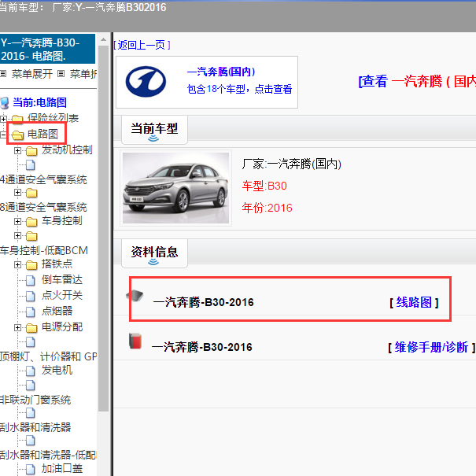Image resolution: width=476 pixels, height=476 pixels.
Task: Open the 维修手册/诊断 link
Action: (431, 347)
